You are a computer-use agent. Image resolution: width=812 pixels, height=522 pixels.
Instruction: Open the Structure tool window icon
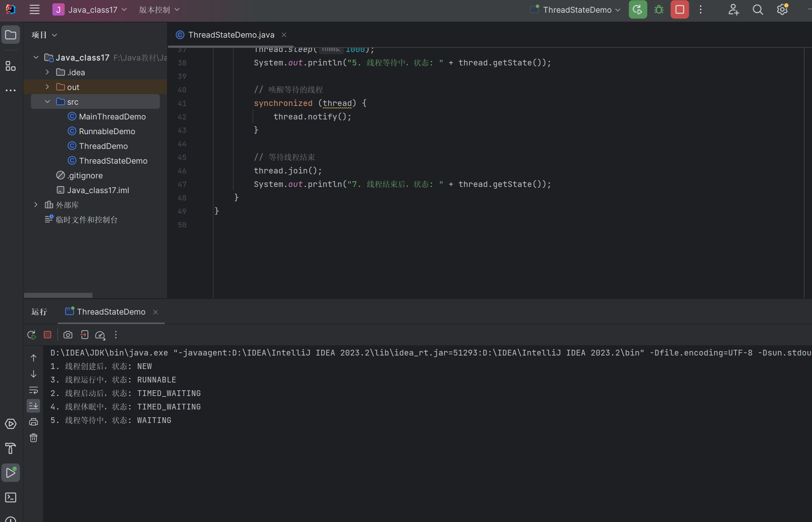[11, 66]
